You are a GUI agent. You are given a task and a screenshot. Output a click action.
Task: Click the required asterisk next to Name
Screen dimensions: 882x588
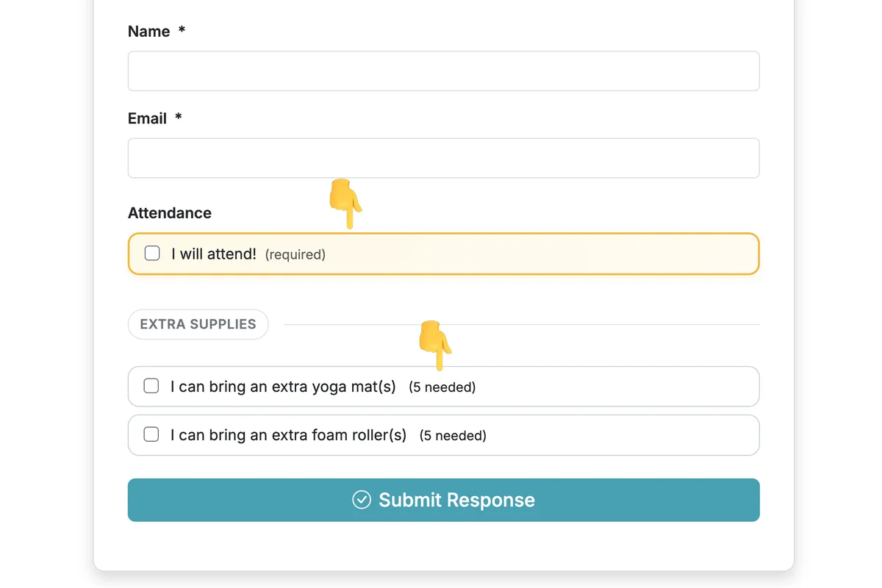[182, 32]
